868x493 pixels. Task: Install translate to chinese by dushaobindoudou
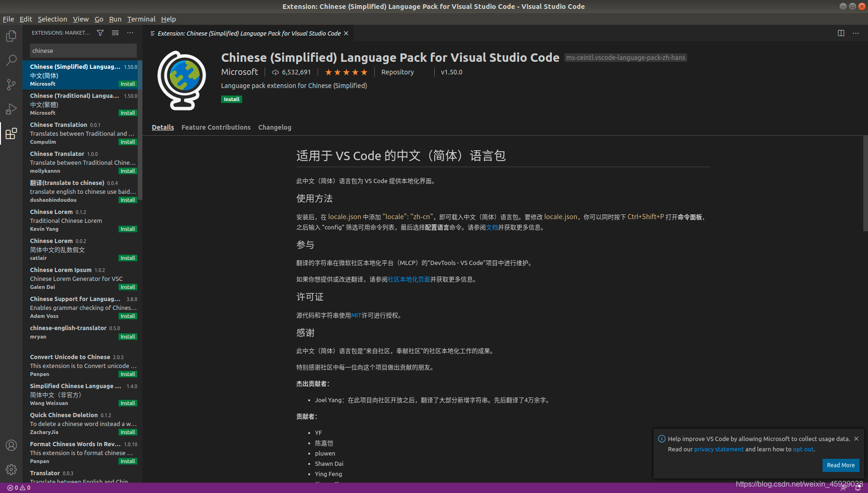127,200
